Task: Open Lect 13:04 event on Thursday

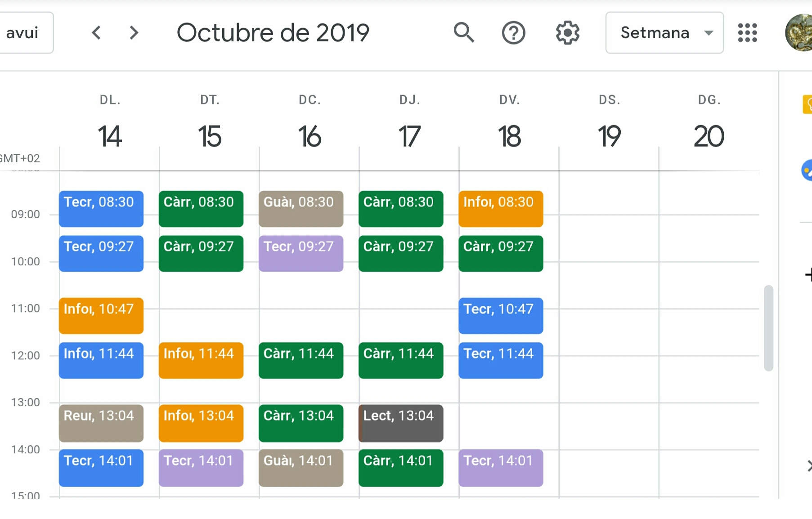Action: coord(401,423)
